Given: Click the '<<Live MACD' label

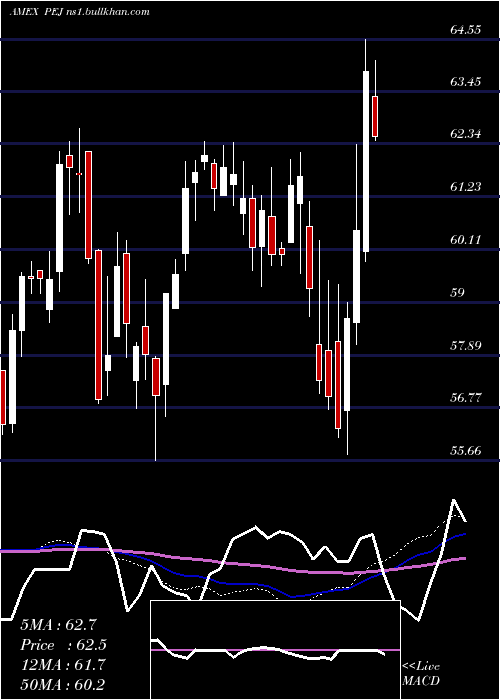Looking at the screenshot, I should (421, 674).
